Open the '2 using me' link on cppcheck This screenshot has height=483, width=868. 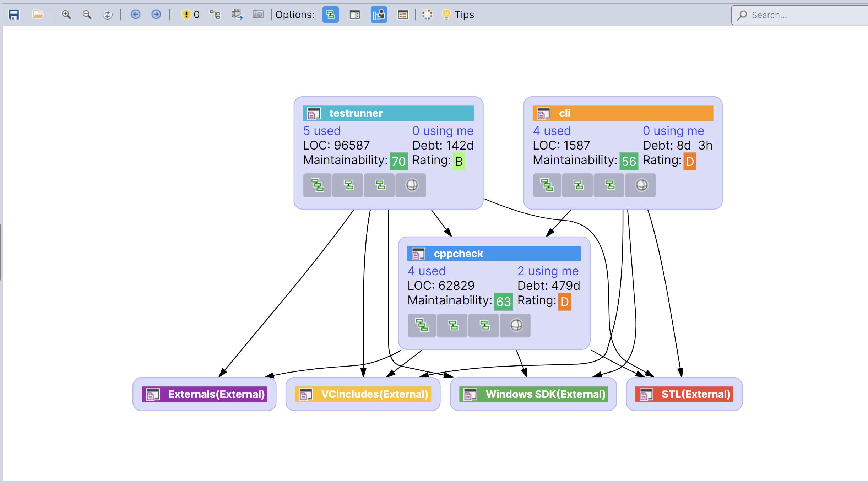pos(548,271)
